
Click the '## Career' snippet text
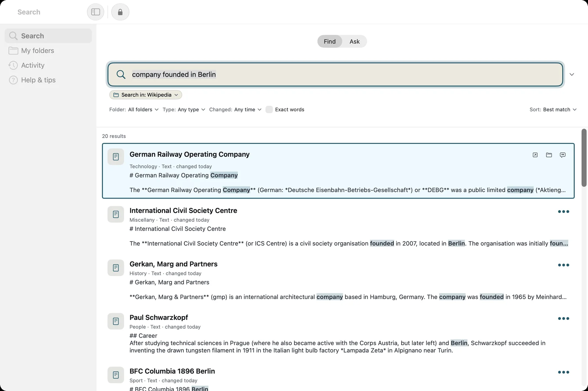(x=143, y=336)
